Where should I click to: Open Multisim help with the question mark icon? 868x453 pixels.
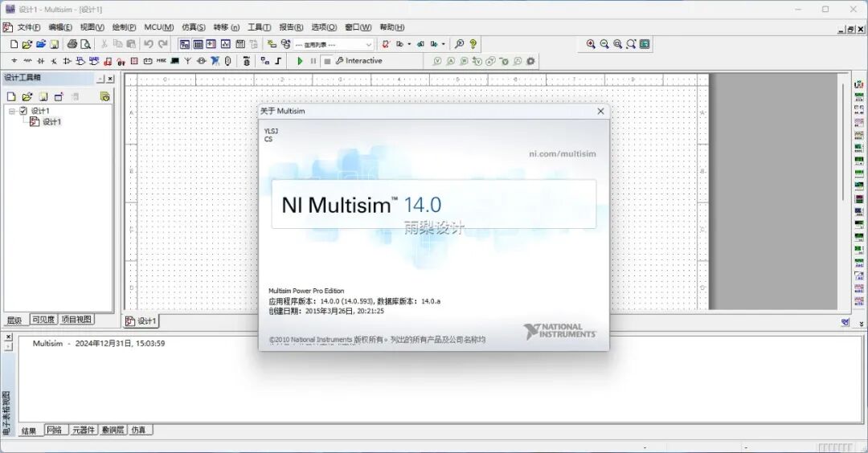point(473,44)
